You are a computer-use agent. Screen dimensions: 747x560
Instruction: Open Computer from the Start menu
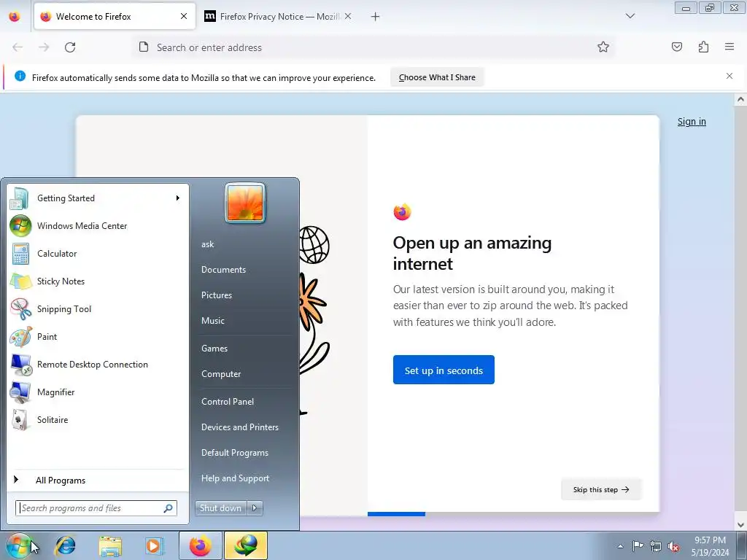click(x=221, y=374)
